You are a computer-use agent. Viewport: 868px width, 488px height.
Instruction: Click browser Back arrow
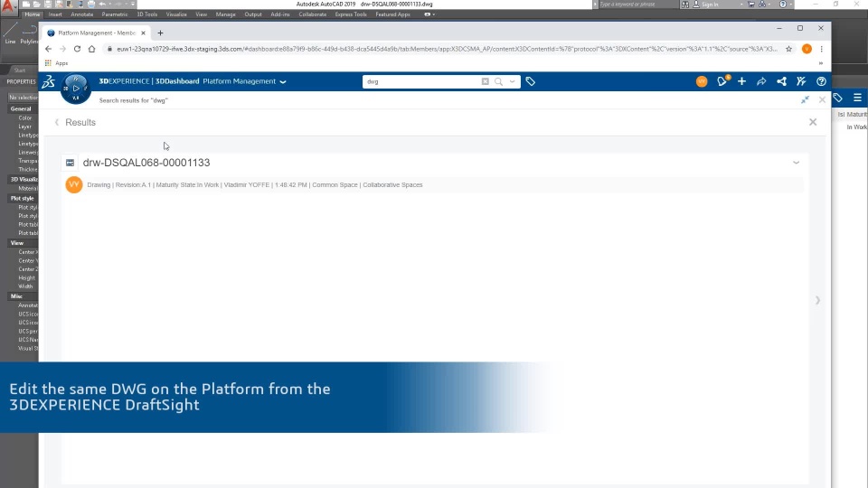[x=48, y=49]
